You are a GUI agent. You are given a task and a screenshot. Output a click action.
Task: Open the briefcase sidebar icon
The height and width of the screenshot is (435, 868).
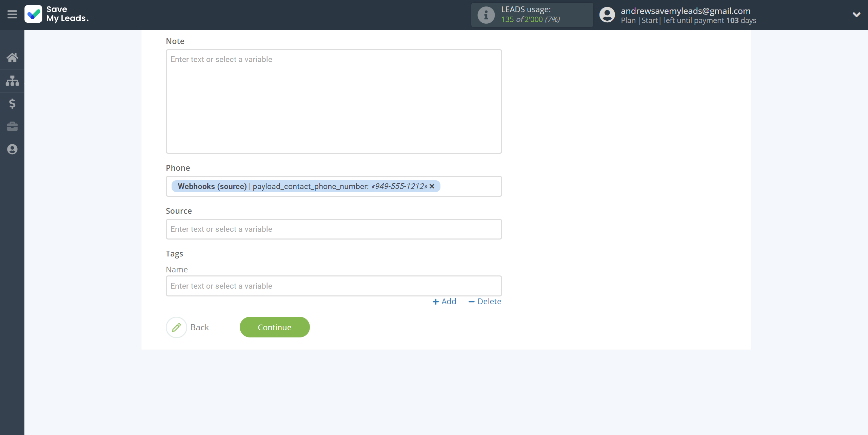pos(12,126)
